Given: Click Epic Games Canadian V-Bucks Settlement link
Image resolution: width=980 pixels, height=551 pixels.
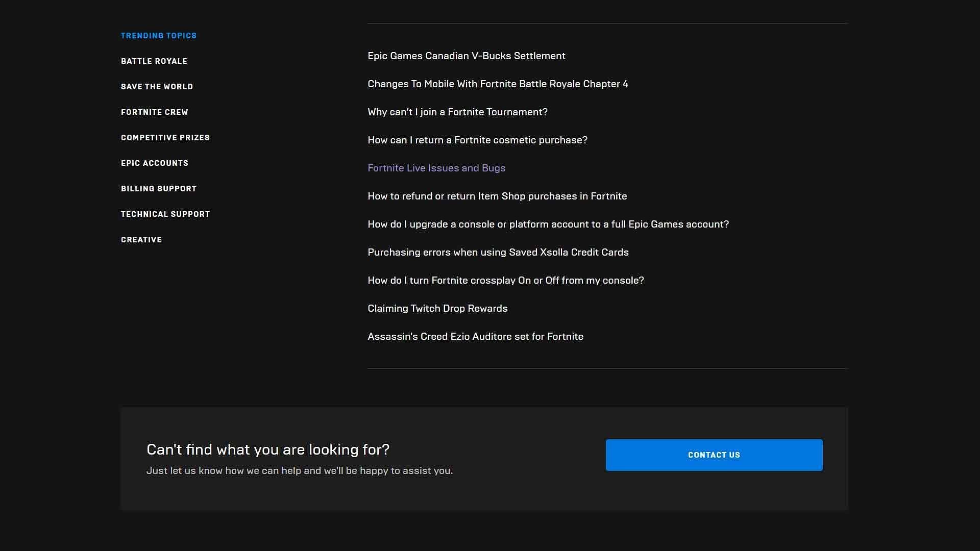Looking at the screenshot, I should point(467,55).
